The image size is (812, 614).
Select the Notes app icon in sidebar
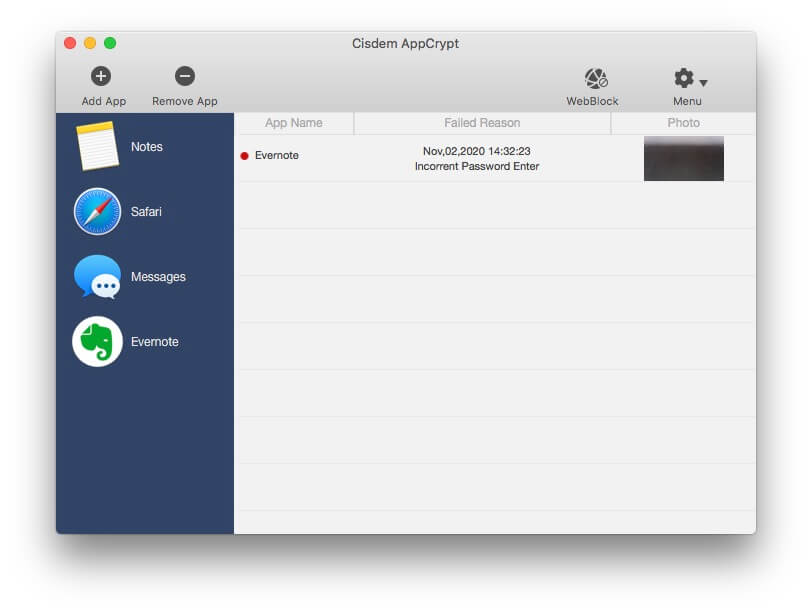pyautogui.click(x=97, y=146)
